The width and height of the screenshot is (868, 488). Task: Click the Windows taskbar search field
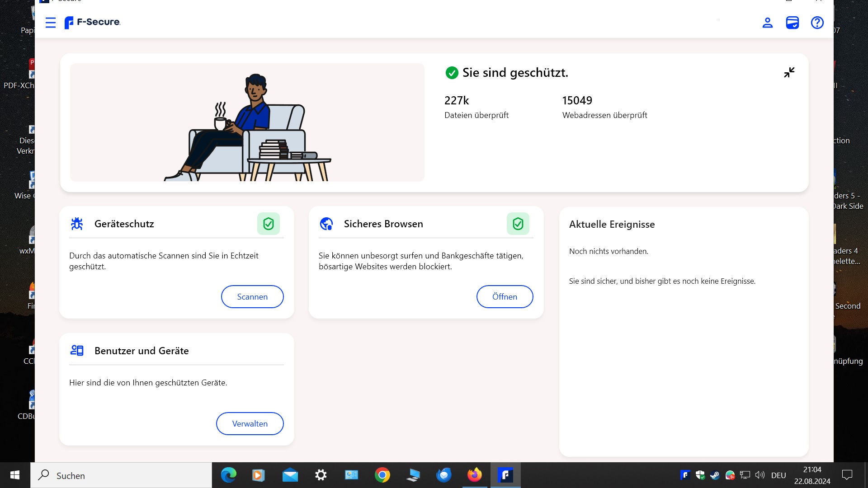121,475
